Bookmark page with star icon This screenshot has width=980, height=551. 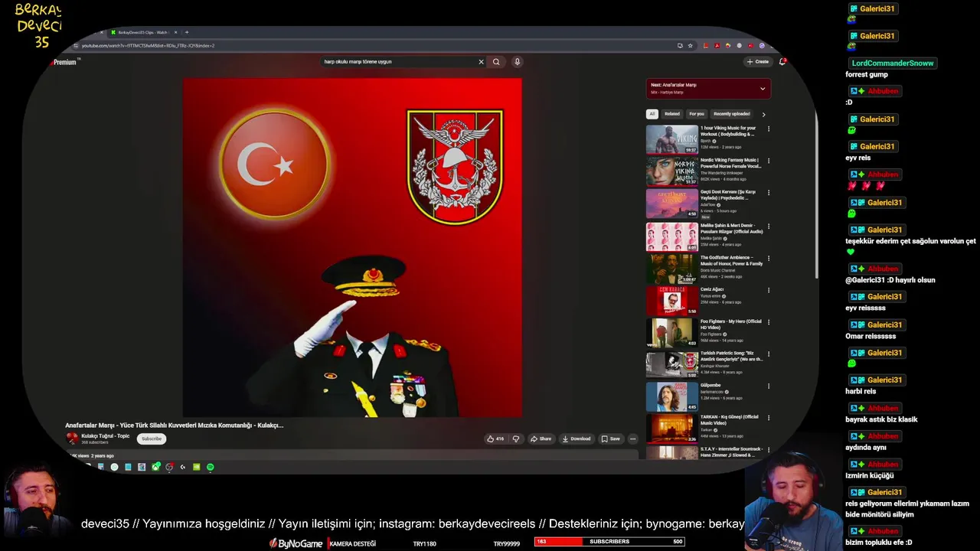coord(690,45)
